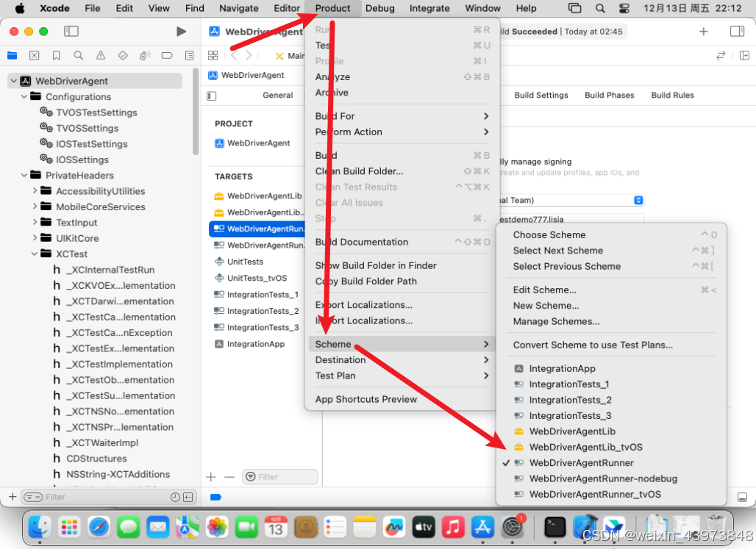Open the Breakpoint navigator icon
The height and width of the screenshot is (549, 756).
pyautogui.click(x=167, y=55)
